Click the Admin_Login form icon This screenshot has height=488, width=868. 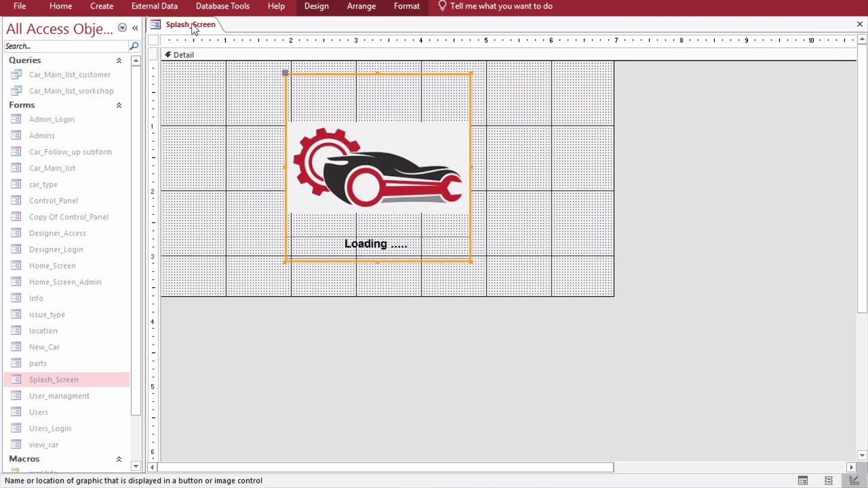16,119
